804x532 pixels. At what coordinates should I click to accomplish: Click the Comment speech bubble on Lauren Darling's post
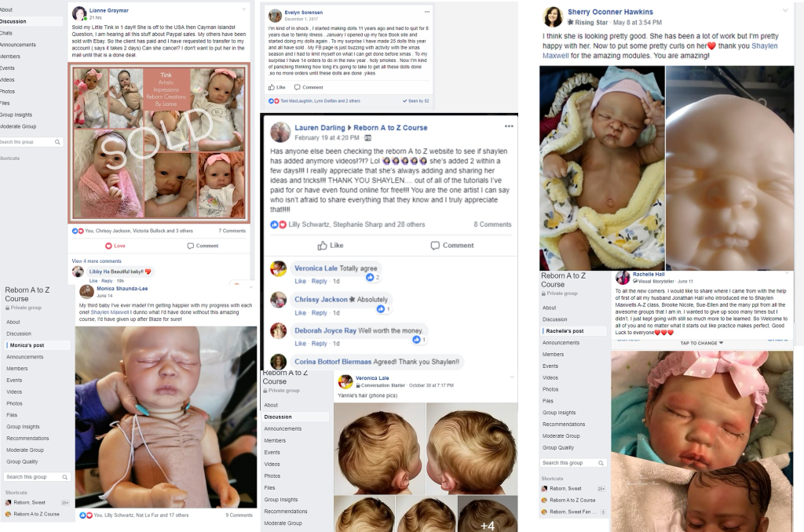click(x=435, y=246)
